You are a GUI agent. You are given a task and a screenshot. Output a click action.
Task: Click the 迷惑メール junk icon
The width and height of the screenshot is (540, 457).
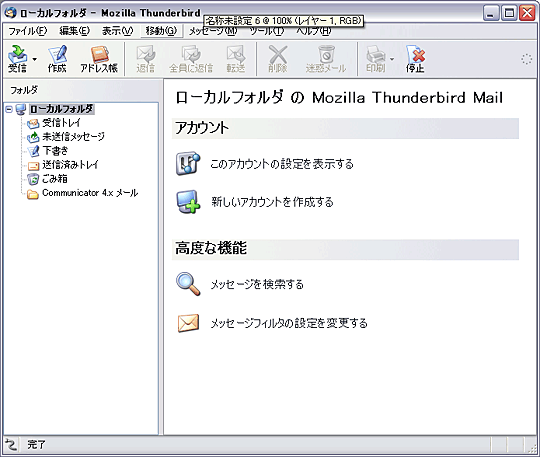[x=326, y=59]
